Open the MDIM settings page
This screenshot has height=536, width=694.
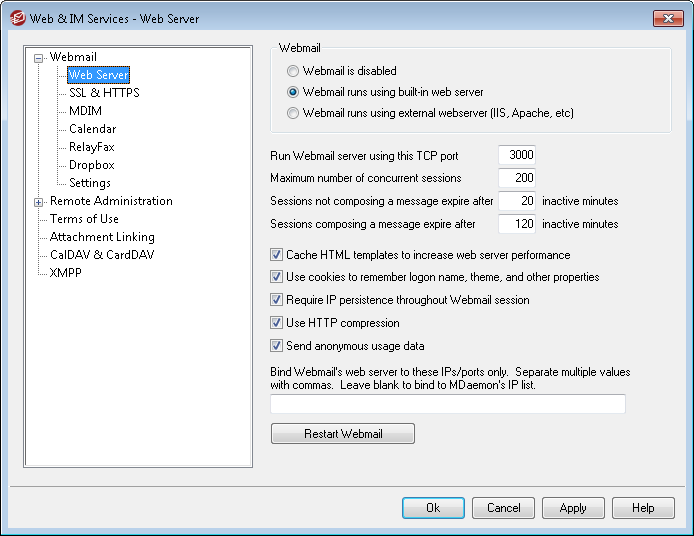point(85,111)
